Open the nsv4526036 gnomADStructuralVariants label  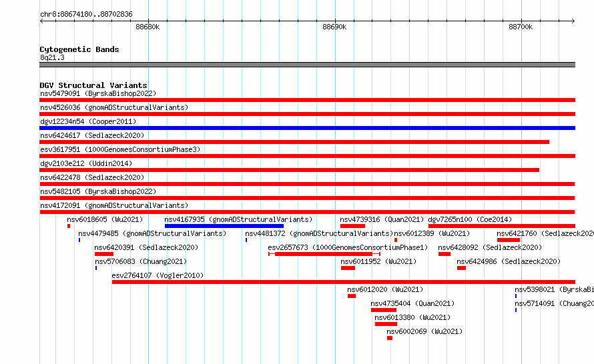tap(114, 107)
